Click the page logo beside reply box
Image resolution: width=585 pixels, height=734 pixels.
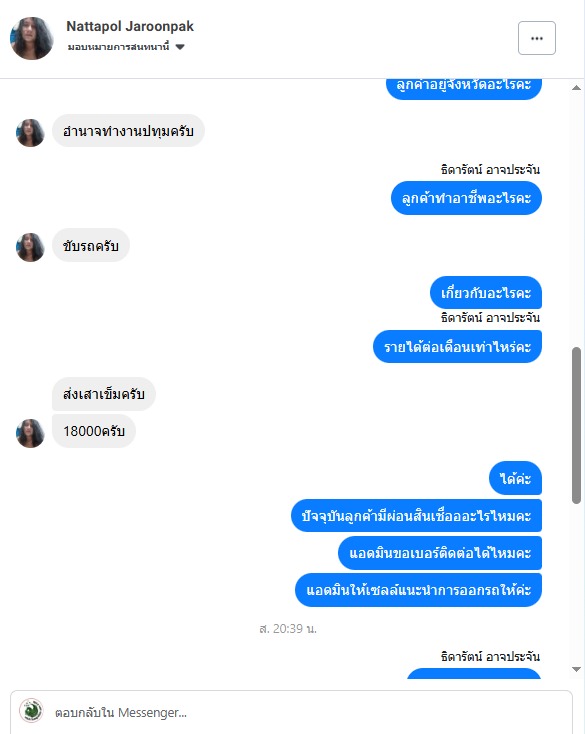click(31, 711)
